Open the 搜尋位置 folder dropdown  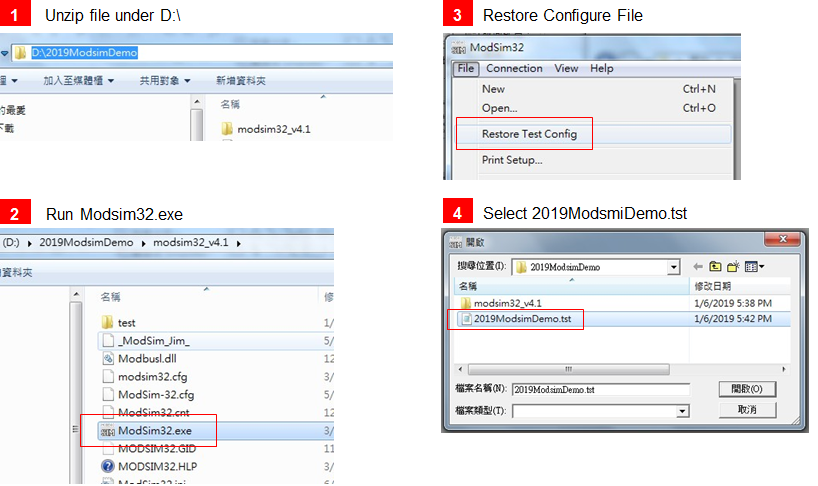coord(673,267)
